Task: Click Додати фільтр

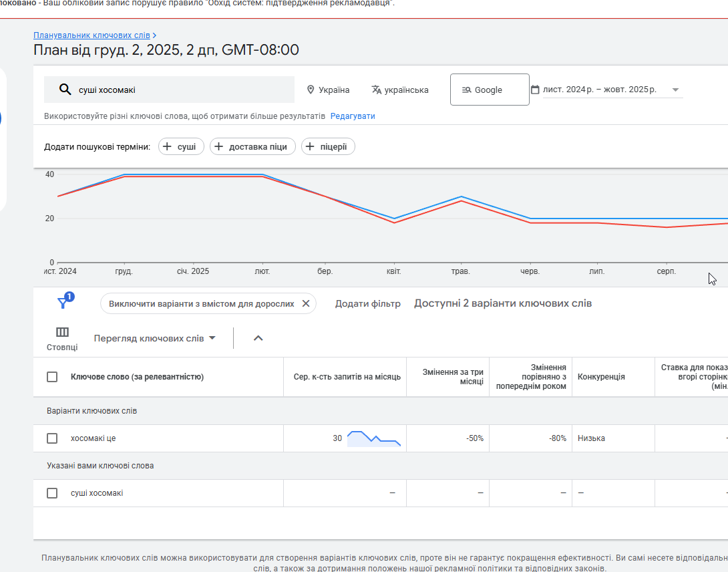Action: point(368,303)
